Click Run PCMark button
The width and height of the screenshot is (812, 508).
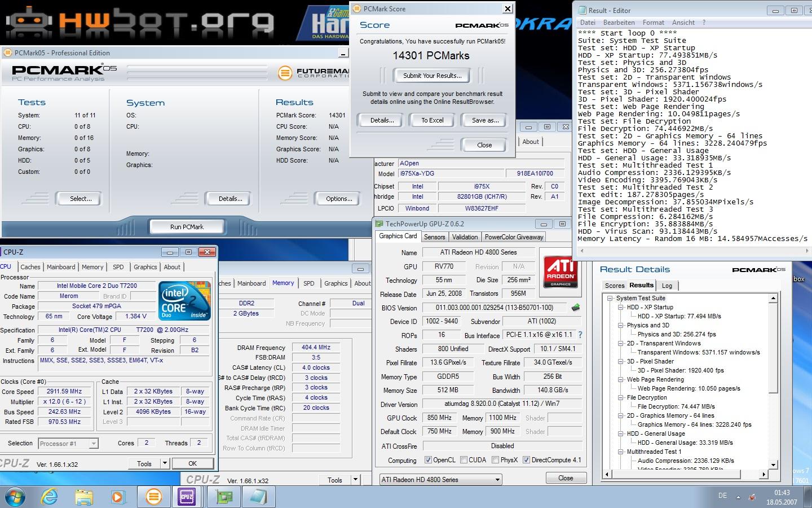coord(187,227)
